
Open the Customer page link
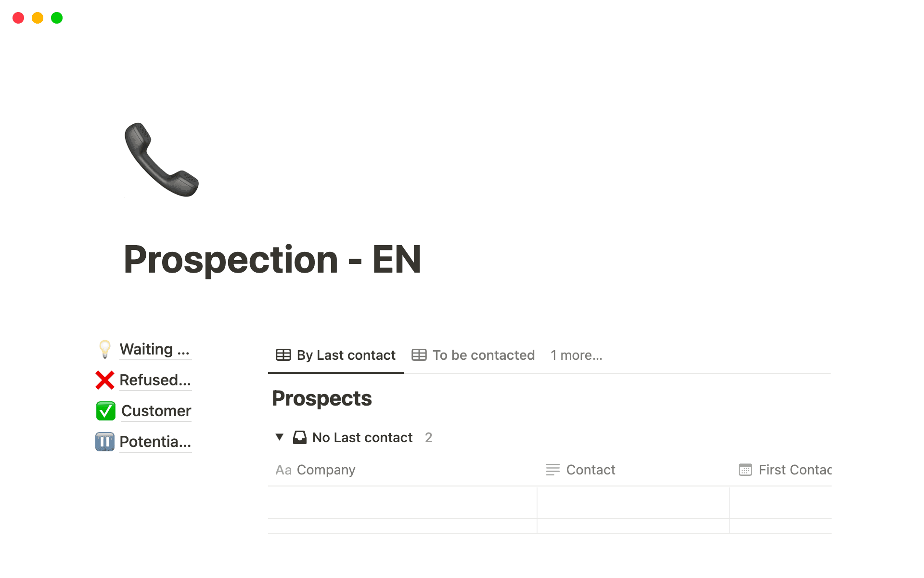[x=155, y=411]
